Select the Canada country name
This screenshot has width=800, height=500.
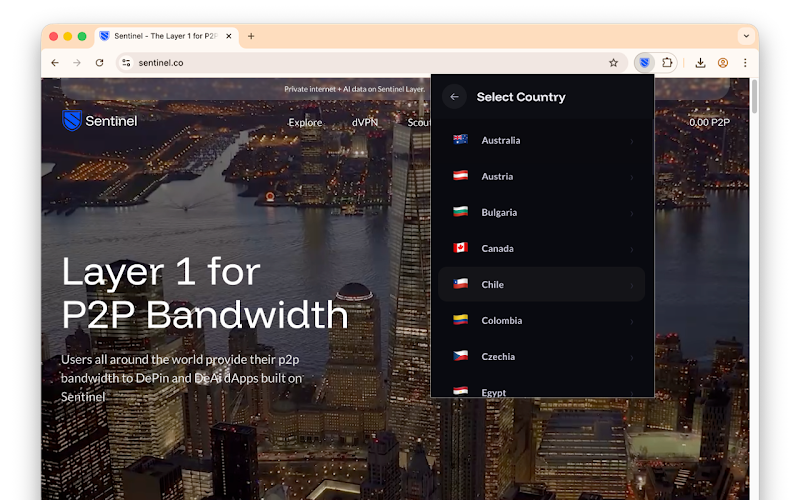coord(497,248)
